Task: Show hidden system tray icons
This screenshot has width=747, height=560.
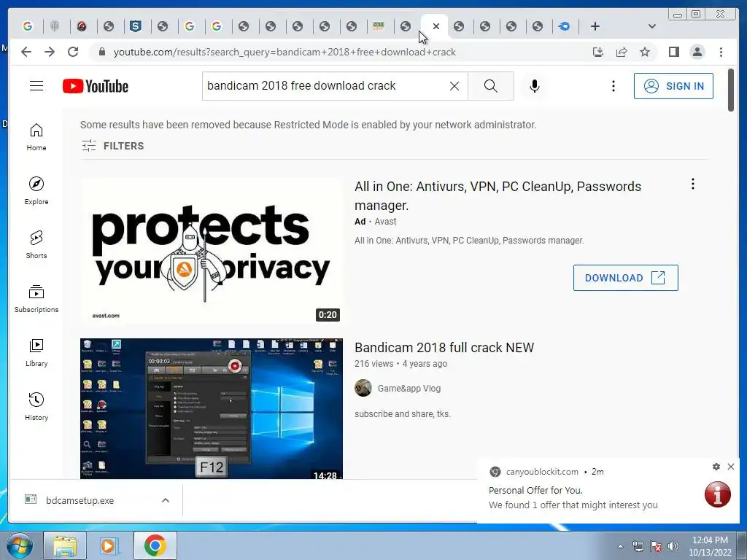Action: tap(620, 546)
